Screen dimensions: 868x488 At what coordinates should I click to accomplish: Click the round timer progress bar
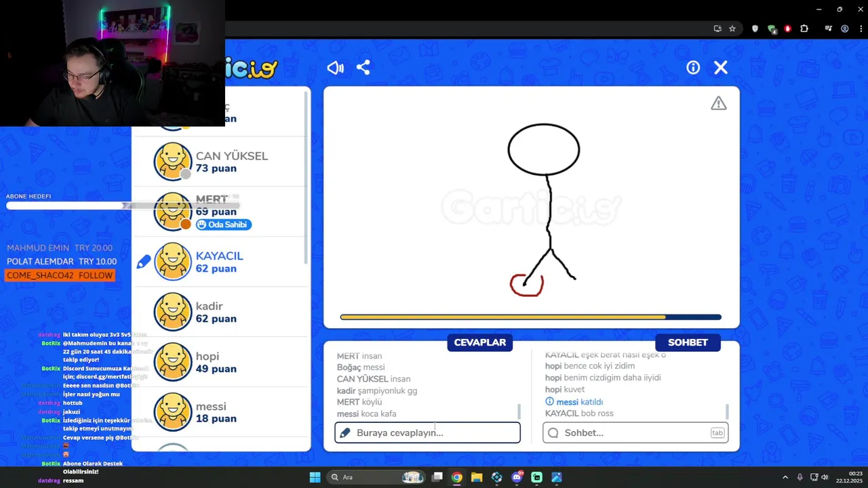(530, 317)
